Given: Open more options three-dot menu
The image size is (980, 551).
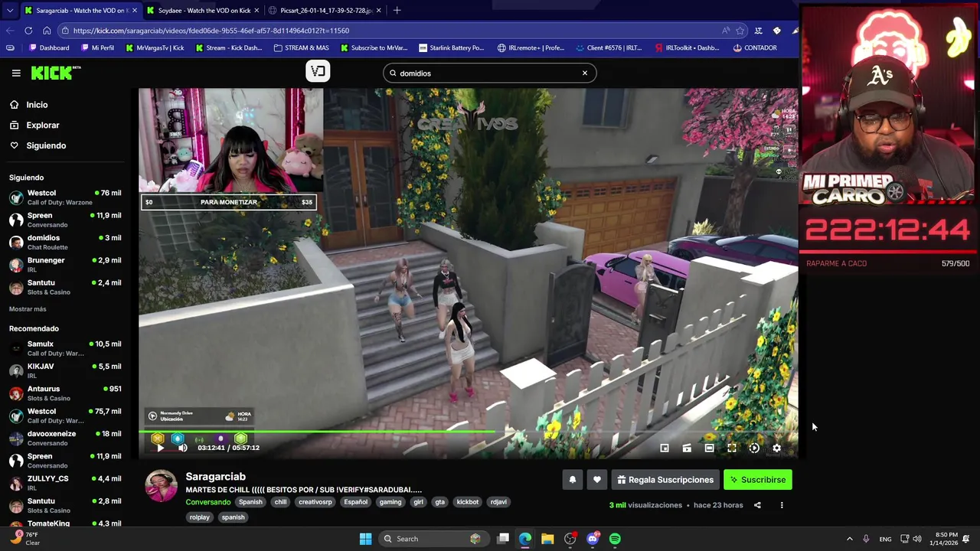Looking at the screenshot, I should [782, 505].
